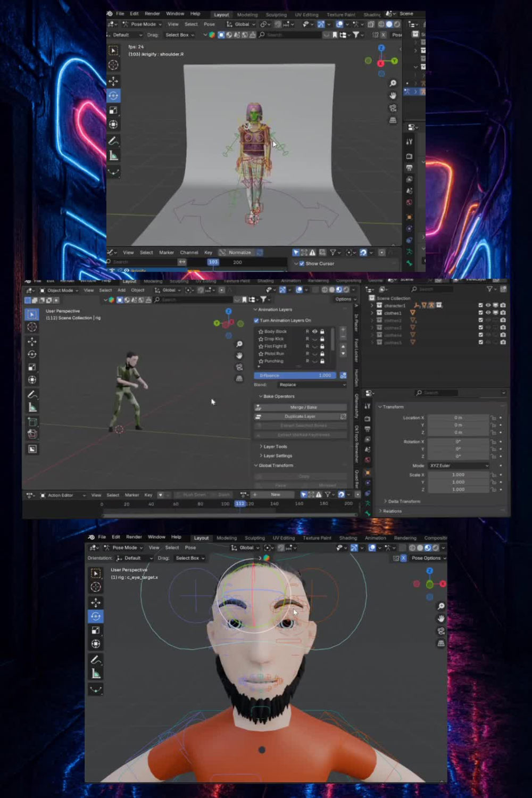Screen dimensions: 532x798
Task: Choose the Select Box tool in the top Blender window
Action: pos(113,51)
